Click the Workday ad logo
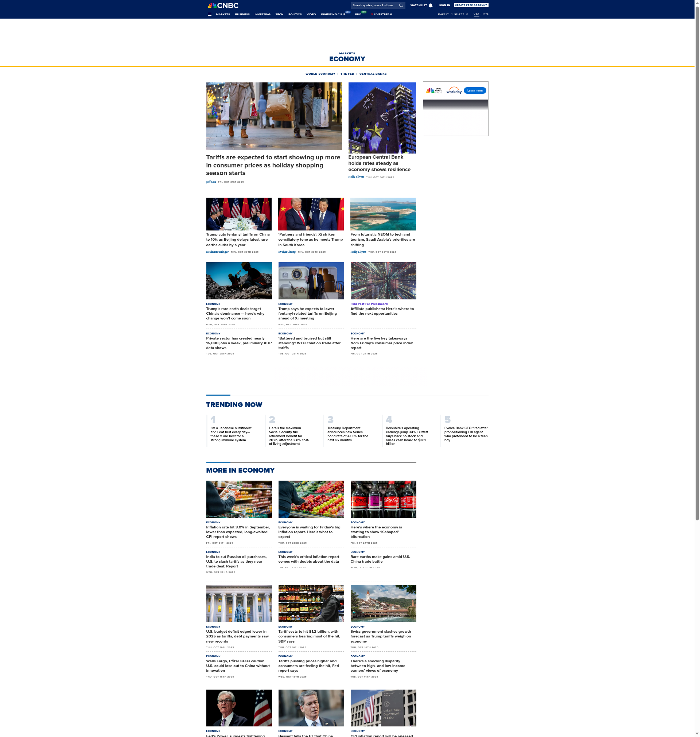The height and width of the screenshot is (737, 700). click(454, 91)
